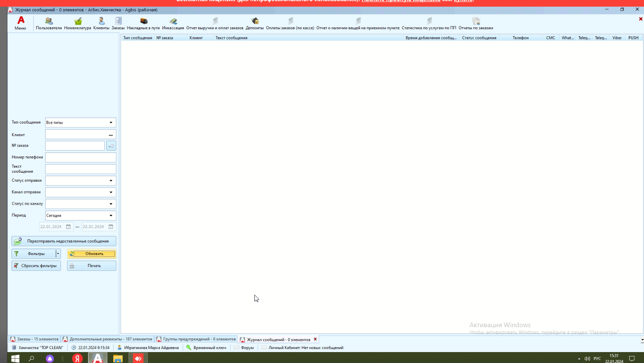Click the Сбросить фильтры button
Viewport: 644px width, 363px height.
click(36, 266)
